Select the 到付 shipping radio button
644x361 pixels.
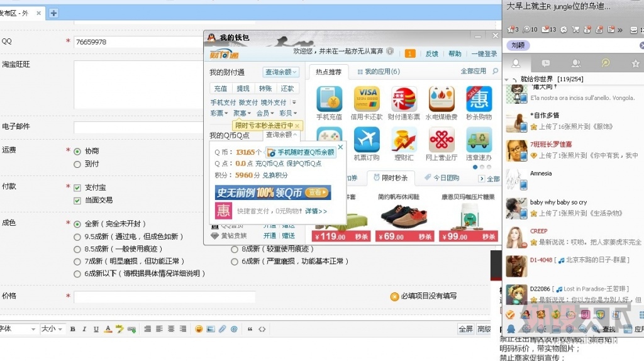pos(77,164)
